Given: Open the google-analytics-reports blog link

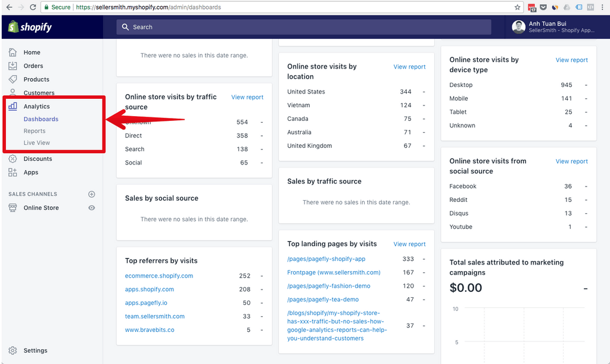Looking at the screenshot, I should coord(337,325).
